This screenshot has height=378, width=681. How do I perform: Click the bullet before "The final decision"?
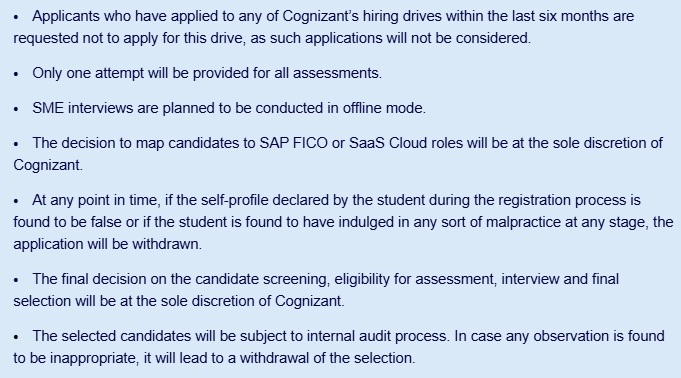16,280
